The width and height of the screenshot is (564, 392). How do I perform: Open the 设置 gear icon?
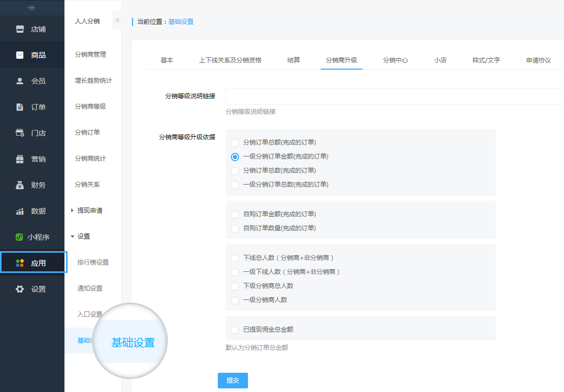[x=20, y=289]
